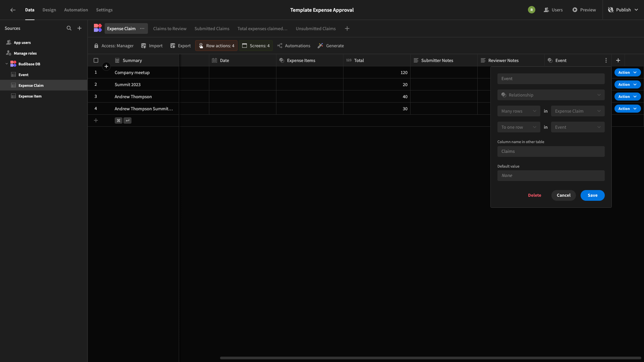
Task: Click the Reviewer Notes column header
Action: 511,61
